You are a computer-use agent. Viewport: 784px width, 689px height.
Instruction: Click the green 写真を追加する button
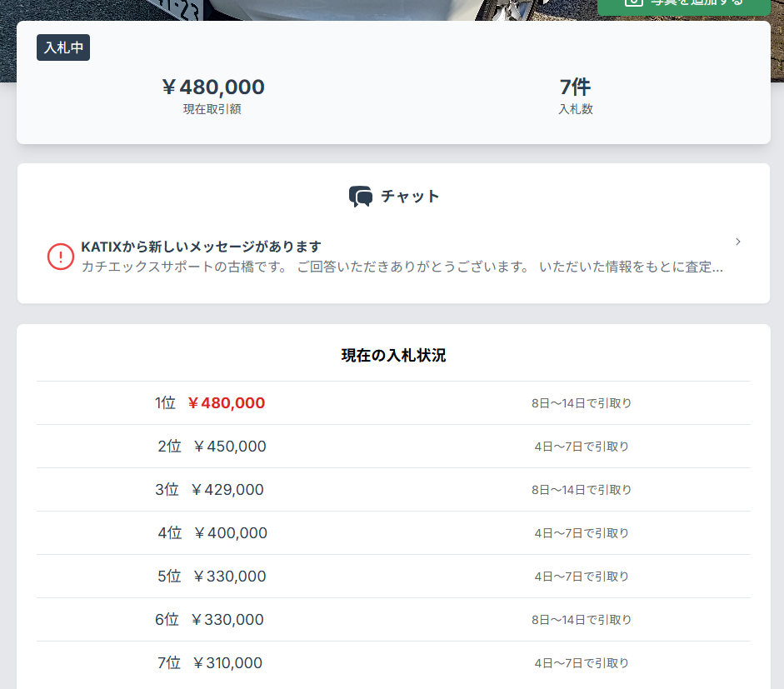(683, 5)
